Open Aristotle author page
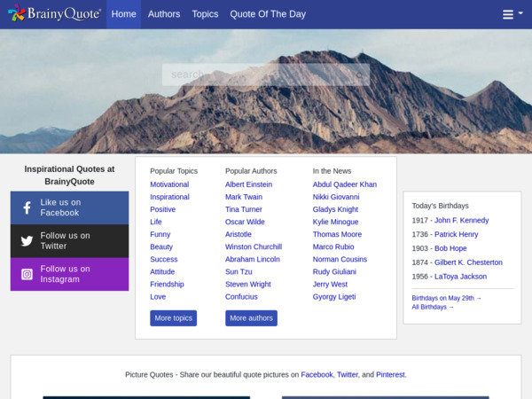 239,234
